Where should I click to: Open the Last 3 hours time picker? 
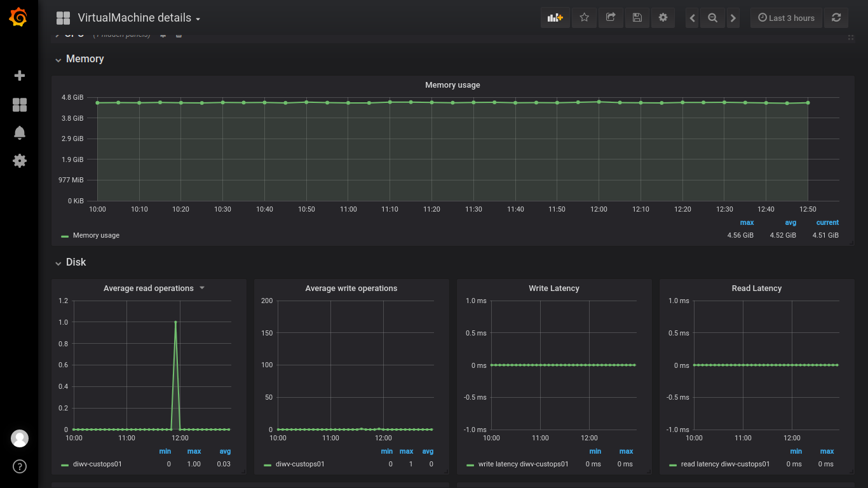[786, 18]
